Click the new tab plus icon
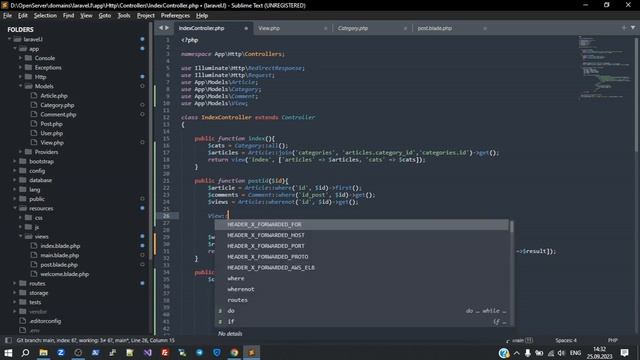Viewport: 640px width, 360px height. click(x=624, y=28)
